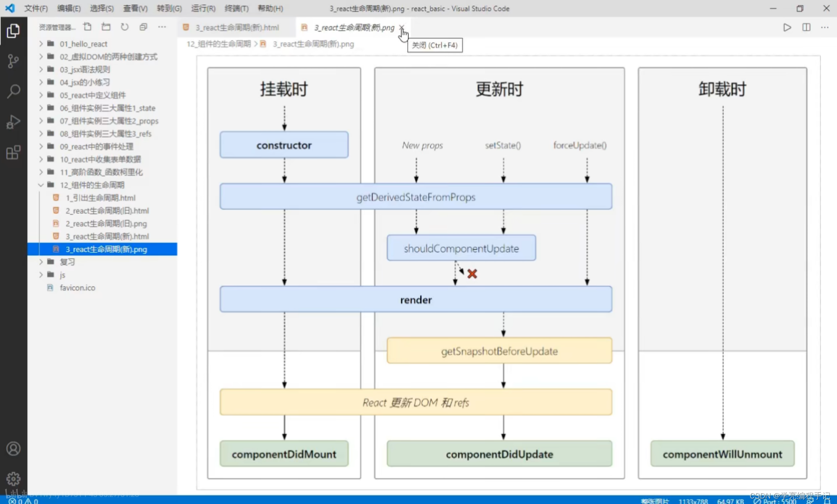
Task: Open editor more actions ellipsis
Action: coord(825,27)
